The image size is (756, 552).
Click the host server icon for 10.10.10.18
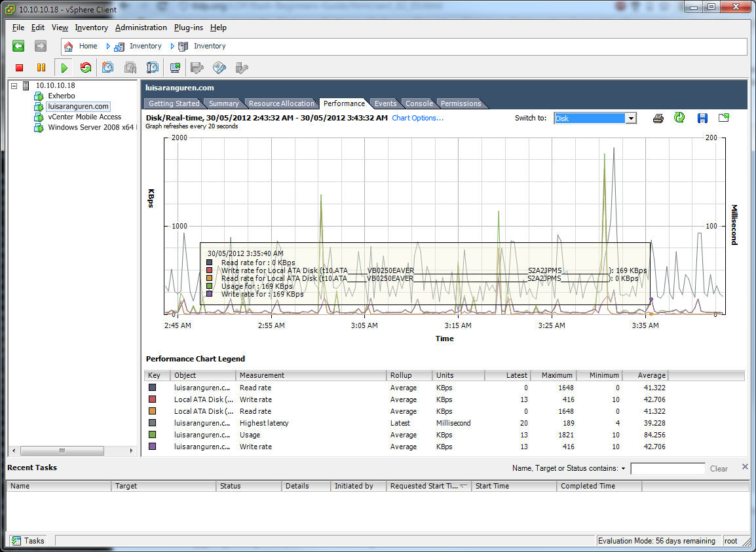(26, 86)
